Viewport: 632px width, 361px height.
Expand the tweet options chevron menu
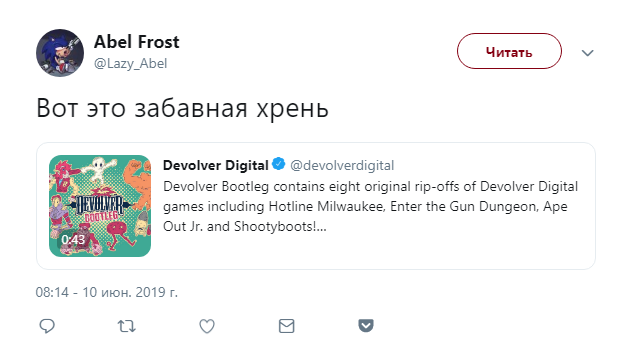pyautogui.click(x=587, y=53)
